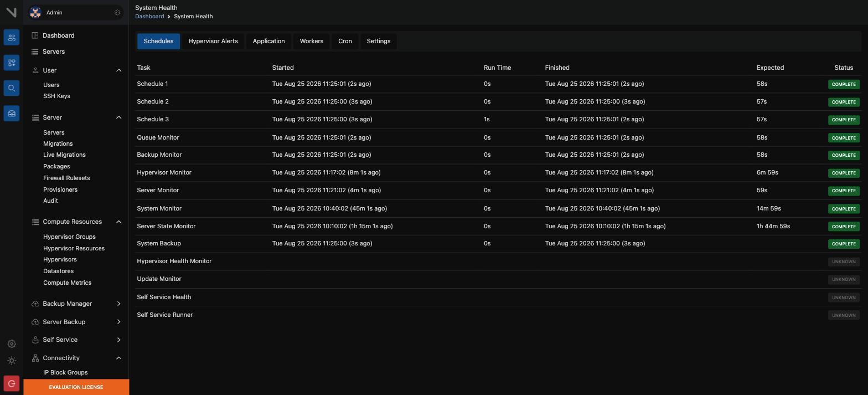Select the Cron tab
The width and height of the screenshot is (868, 395).
pos(345,41)
